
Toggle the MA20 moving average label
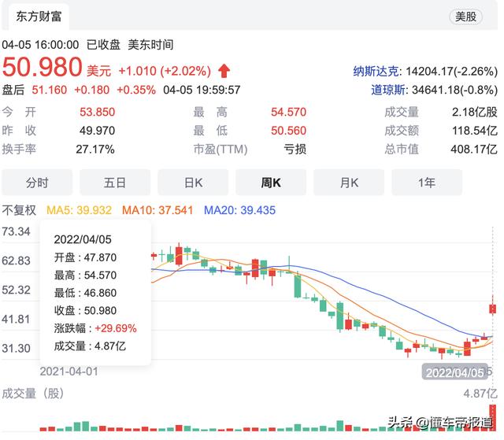239,210
